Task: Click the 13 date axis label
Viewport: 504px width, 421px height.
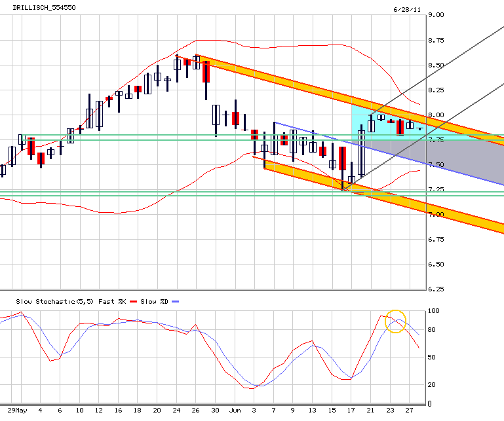Action: (x=312, y=411)
